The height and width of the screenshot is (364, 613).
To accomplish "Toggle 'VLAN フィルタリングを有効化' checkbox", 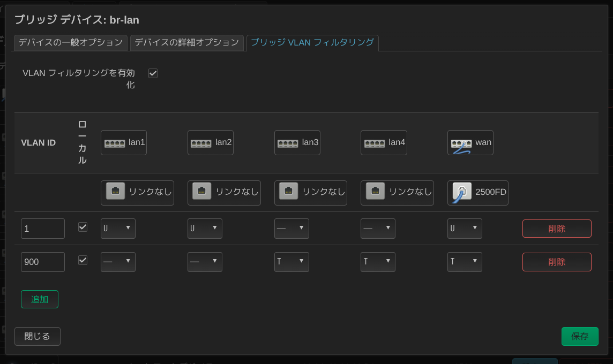I will pos(153,73).
